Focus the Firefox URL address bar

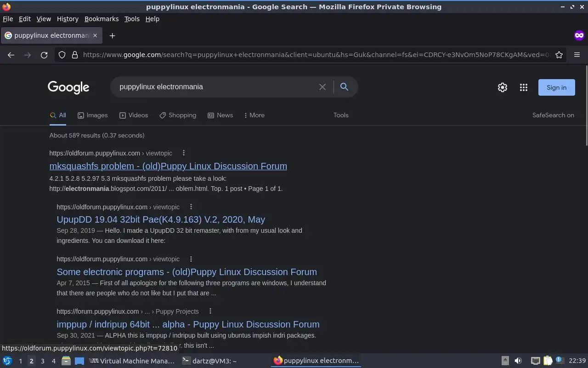pos(316,55)
